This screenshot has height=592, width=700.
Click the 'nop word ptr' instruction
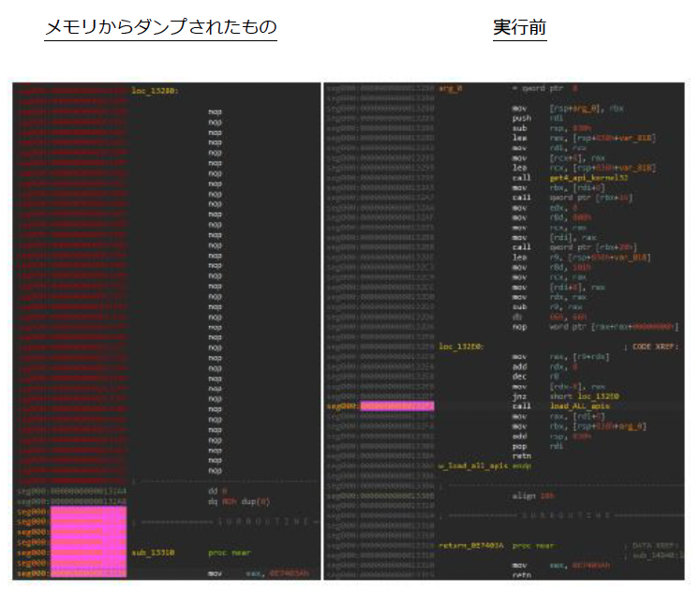(595, 327)
